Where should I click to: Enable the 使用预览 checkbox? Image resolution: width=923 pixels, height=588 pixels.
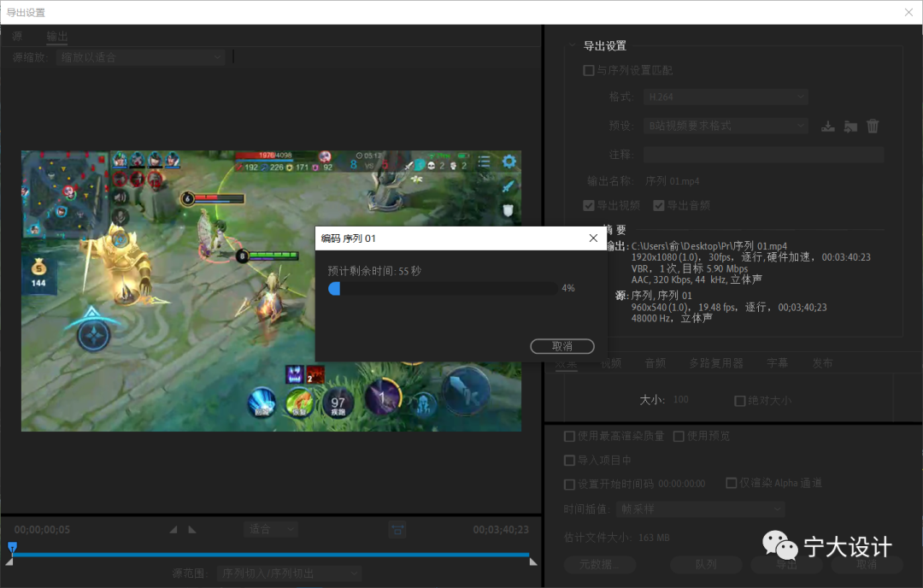(679, 436)
